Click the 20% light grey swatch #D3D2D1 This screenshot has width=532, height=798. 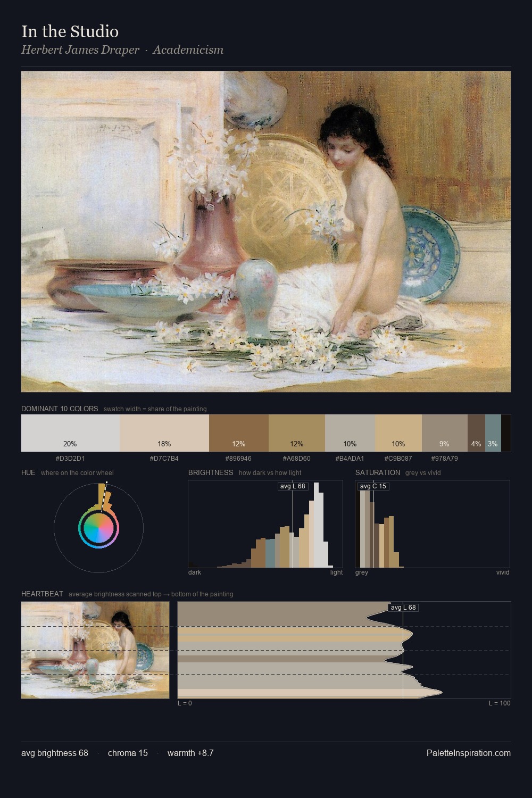coord(70,433)
